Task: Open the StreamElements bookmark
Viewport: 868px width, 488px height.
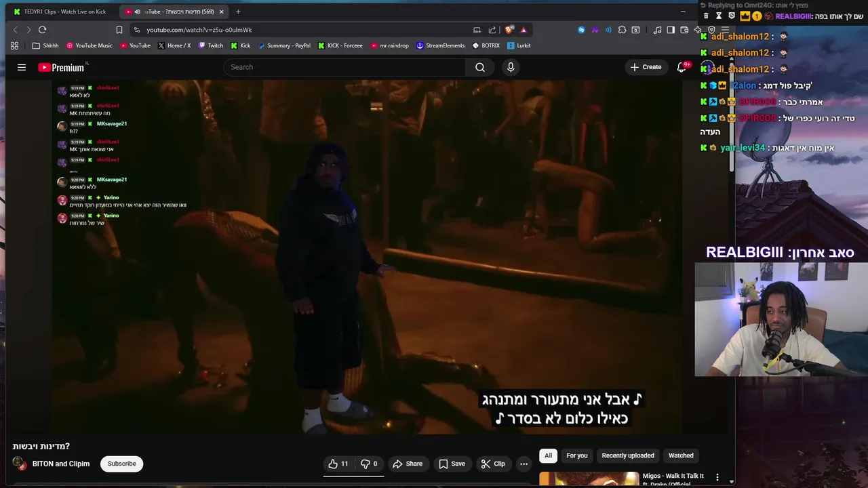Action: [440, 45]
